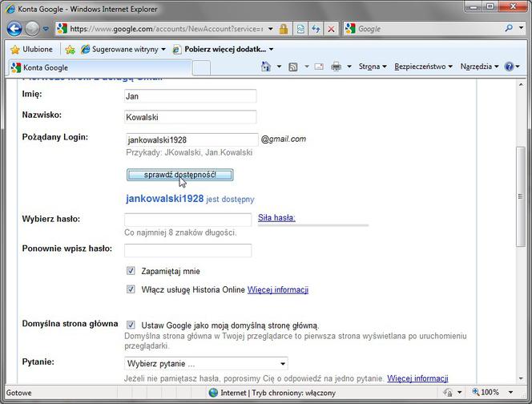Stop loading with the red X icon
This screenshot has height=404, width=532.
[331, 29]
